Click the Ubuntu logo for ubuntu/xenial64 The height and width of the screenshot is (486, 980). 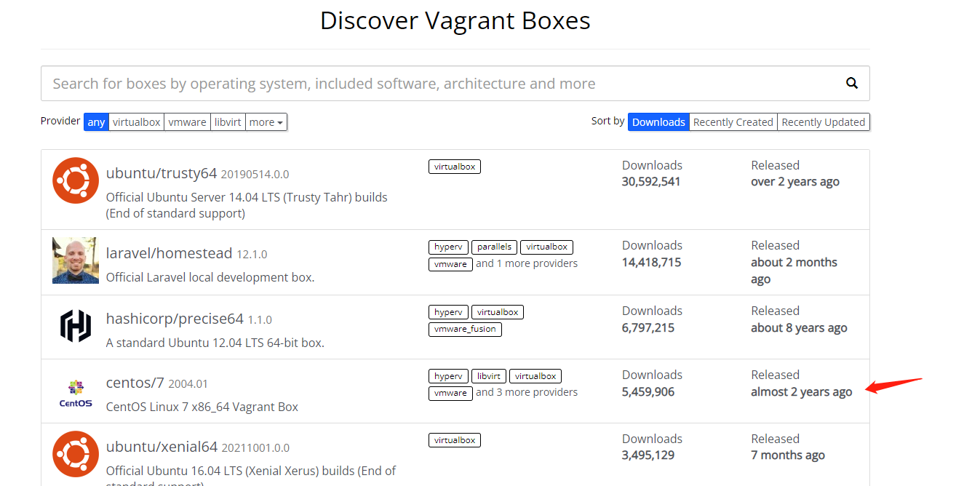click(x=75, y=454)
